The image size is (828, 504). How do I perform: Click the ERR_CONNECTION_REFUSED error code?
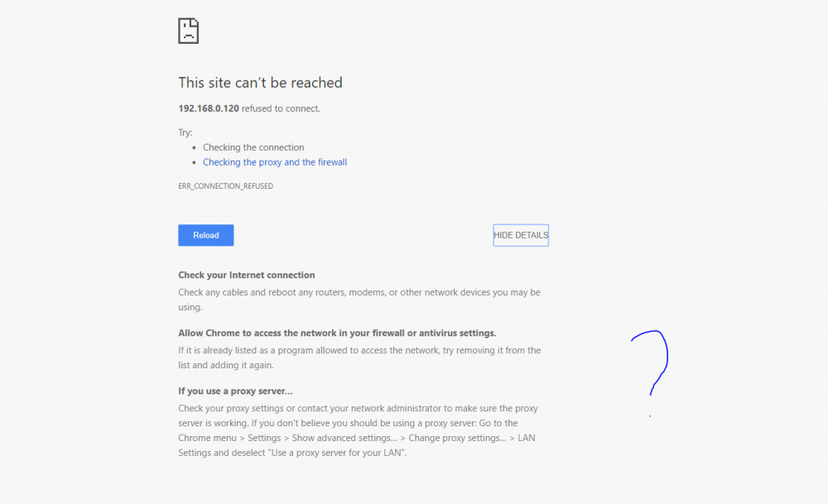225,185
